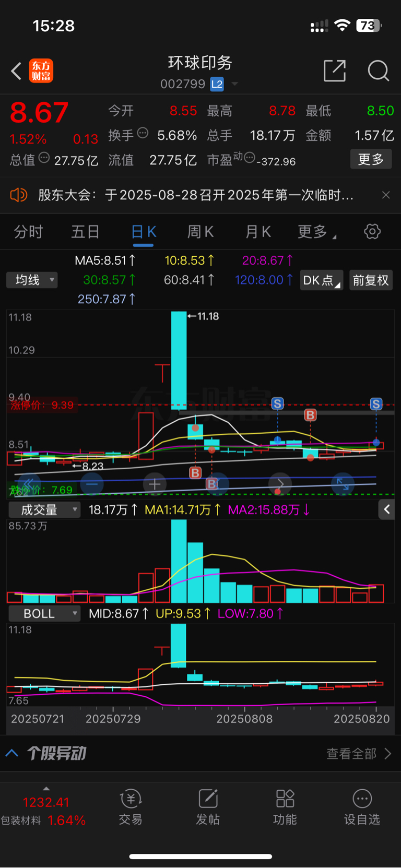
Task: Jump chart back with double-left arrows
Action: (x=29, y=484)
